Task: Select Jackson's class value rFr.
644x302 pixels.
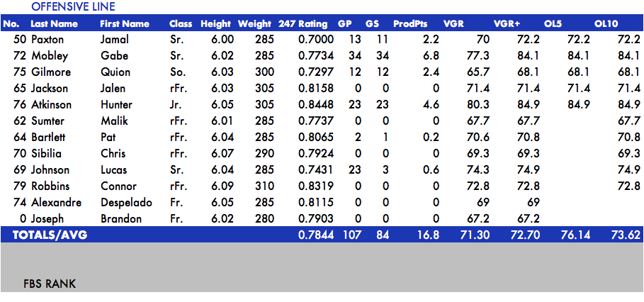Action: point(179,89)
